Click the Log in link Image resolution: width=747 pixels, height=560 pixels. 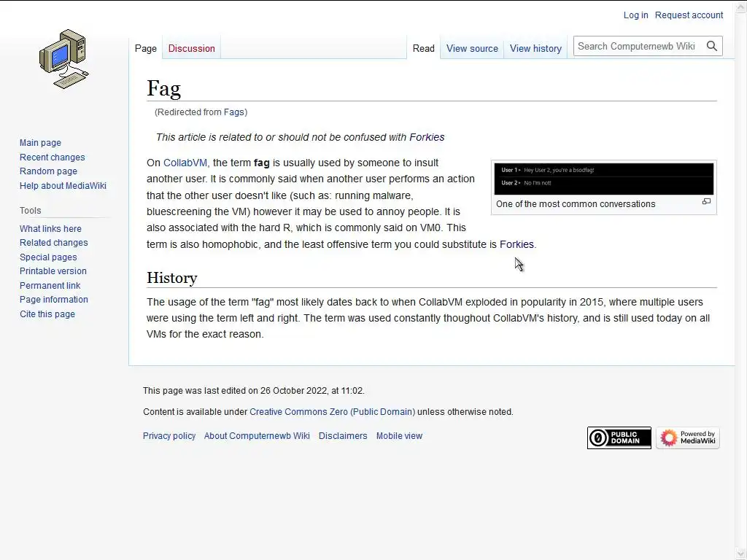coord(635,15)
